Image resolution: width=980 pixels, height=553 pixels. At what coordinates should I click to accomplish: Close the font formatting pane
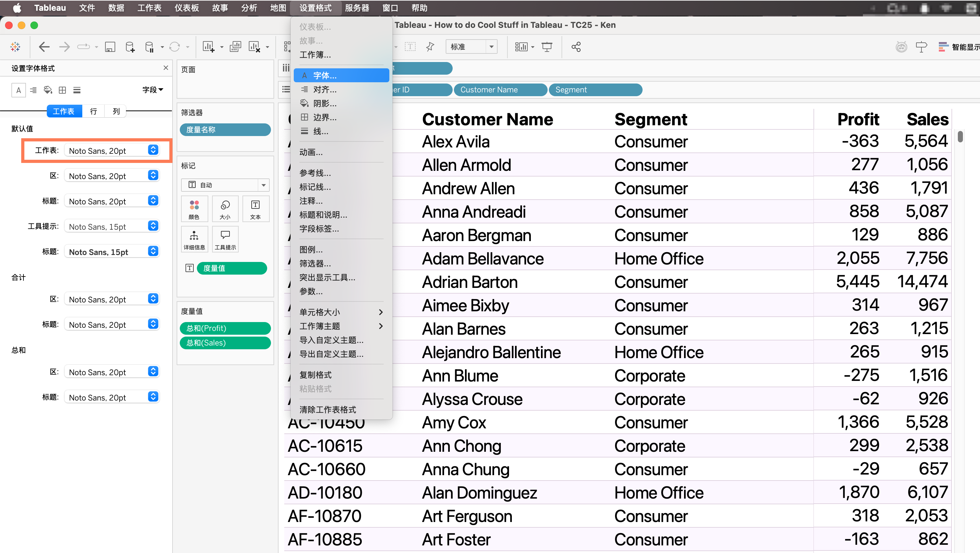pyautogui.click(x=166, y=68)
